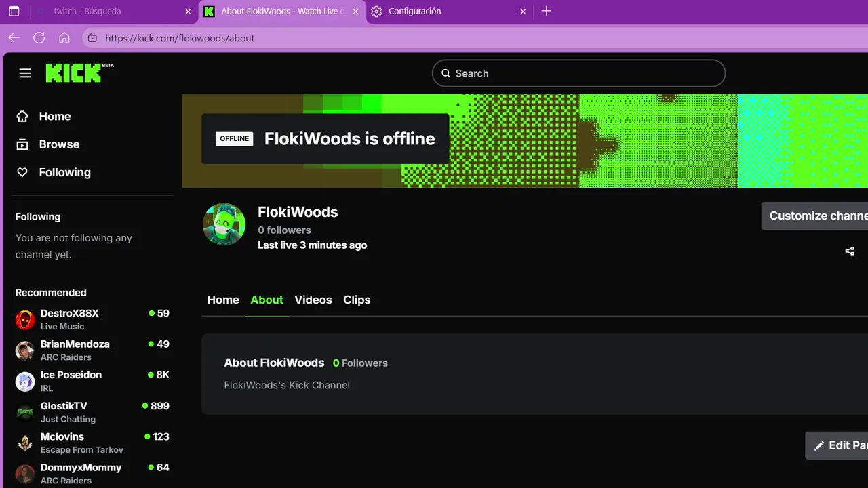This screenshot has height=488, width=868.
Task: Click "FlokiWoods's Kick Channel" description
Action: pyautogui.click(x=287, y=385)
